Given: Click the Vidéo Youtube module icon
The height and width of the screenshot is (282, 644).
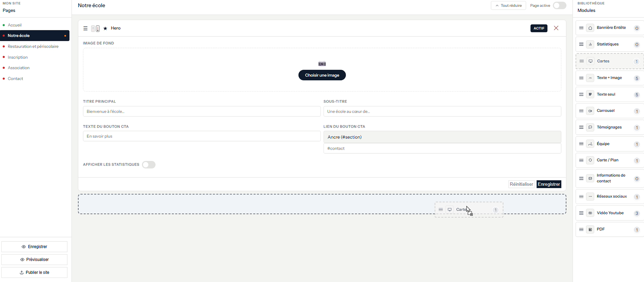Looking at the screenshot, I should [x=590, y=213].
